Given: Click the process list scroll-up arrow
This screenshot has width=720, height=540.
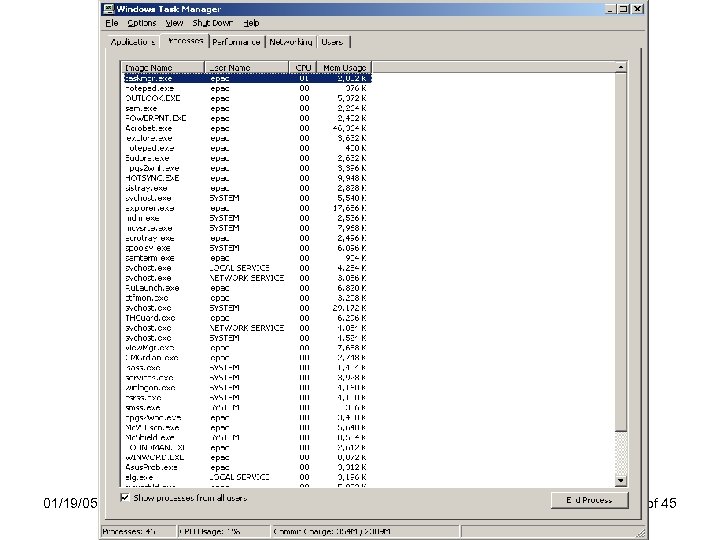Looking at the screenshot, I should point(621,67).
